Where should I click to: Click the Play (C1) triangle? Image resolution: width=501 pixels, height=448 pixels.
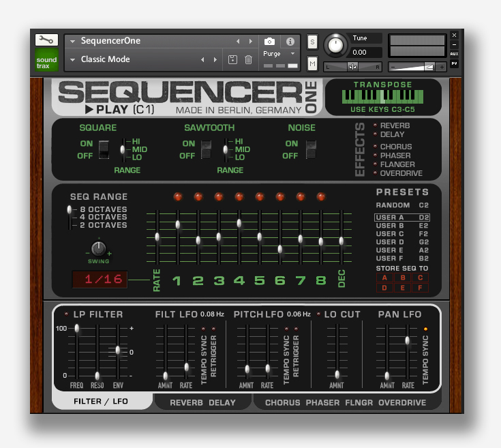coord(89,110)
